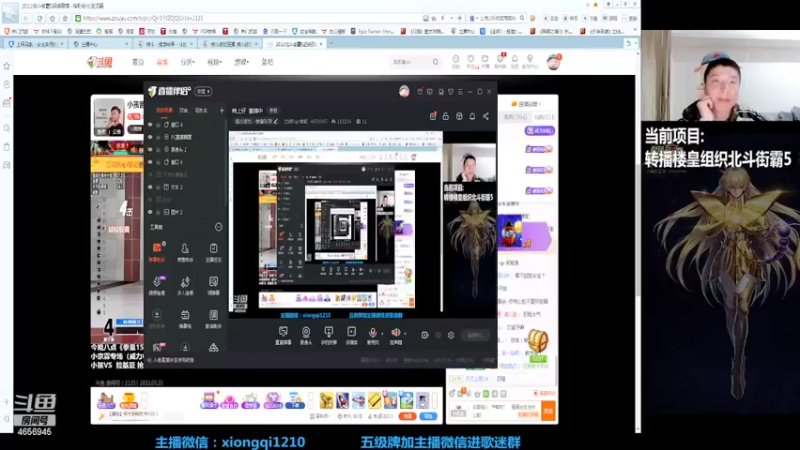The width and height of the screenshot is (800, 450).
Task: Open the highlighted orange toolbox tool
Action: tap(157, 252)
